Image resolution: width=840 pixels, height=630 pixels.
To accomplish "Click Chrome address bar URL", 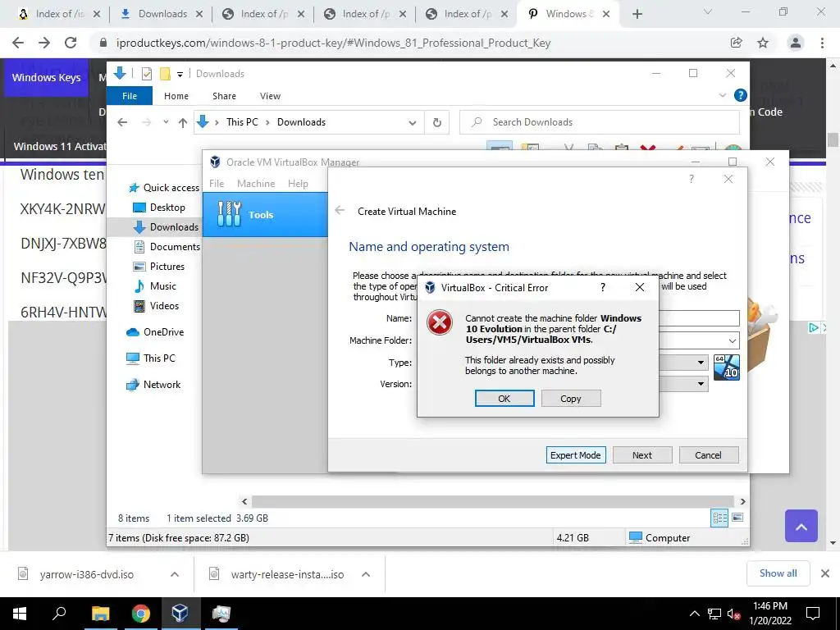I will tap(333, 43).
